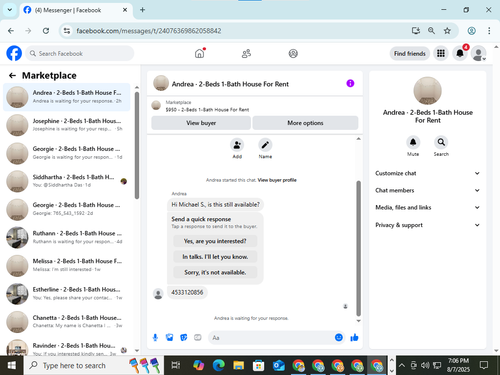Open Josephine's conversation
Viewport: 500px width, 375px height.
[67, 125]
